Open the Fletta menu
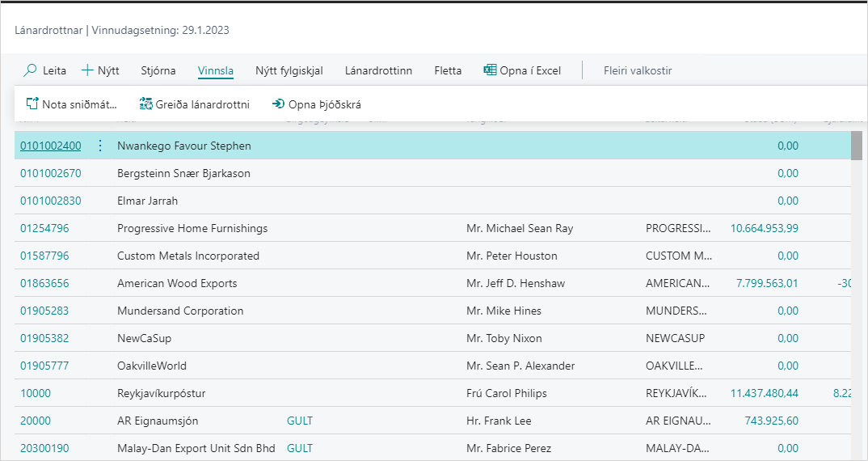This screenshot has width=868, height=461. pyautogui.click(x=448, y=70)
